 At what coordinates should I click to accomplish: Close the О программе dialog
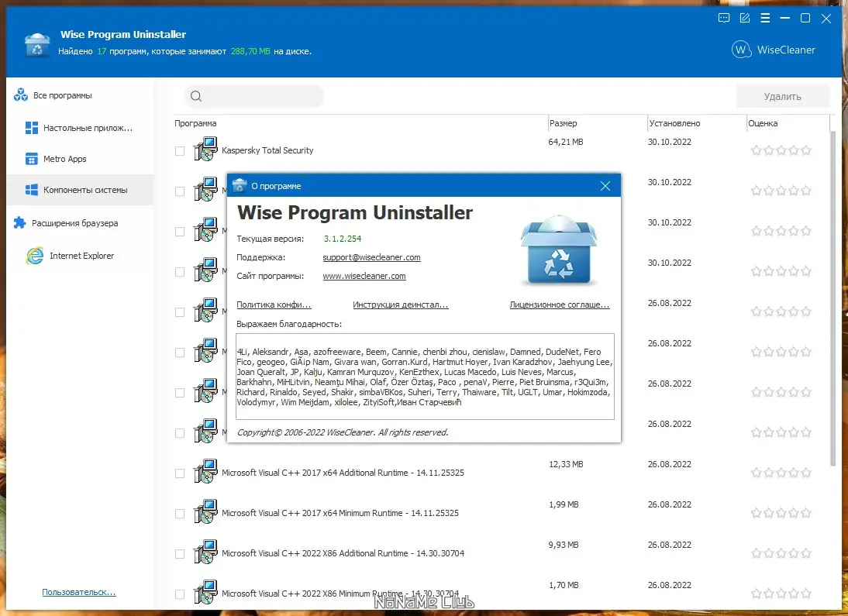coord(605,186)
